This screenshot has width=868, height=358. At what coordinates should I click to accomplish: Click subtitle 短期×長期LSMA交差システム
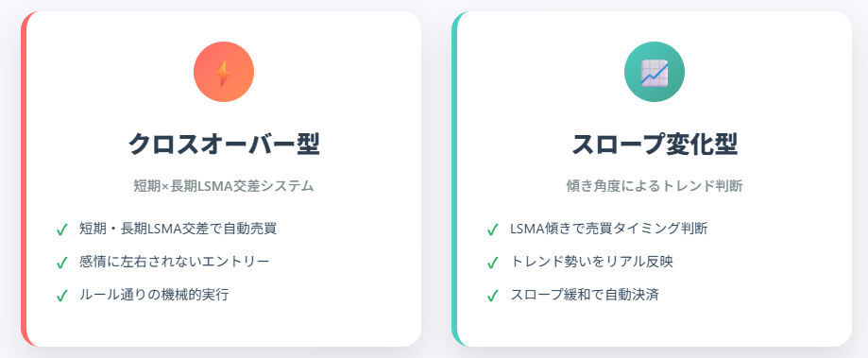pos(224,186)
